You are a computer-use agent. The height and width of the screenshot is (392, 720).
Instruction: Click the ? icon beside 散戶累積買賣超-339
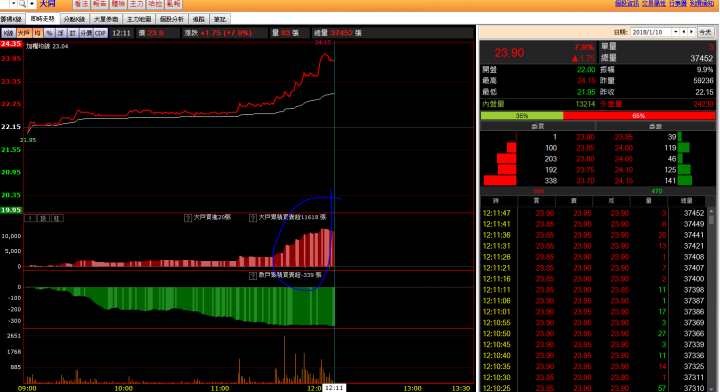[x=253, y=276]
